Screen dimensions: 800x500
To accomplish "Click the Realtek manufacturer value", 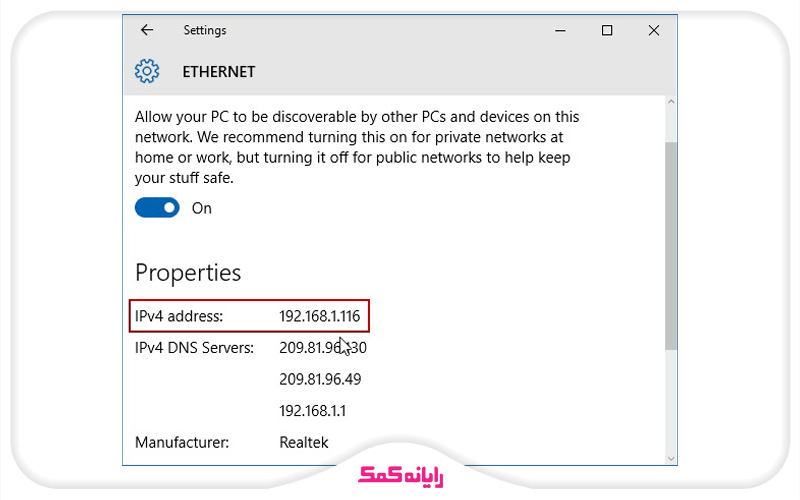I will (x=304, y=442).
